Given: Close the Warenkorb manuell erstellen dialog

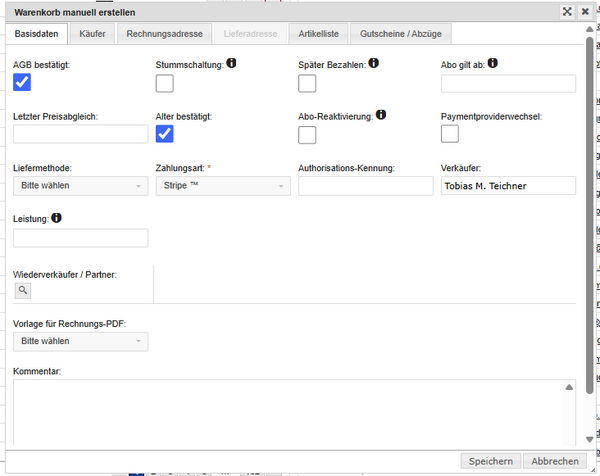Looking at the screenshot, I should point(585,12).
